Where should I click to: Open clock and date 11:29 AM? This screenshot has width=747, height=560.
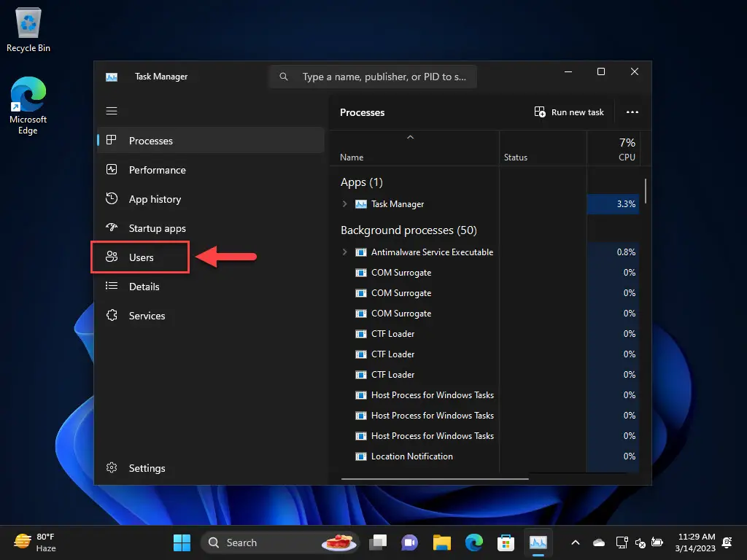(695, 542)
